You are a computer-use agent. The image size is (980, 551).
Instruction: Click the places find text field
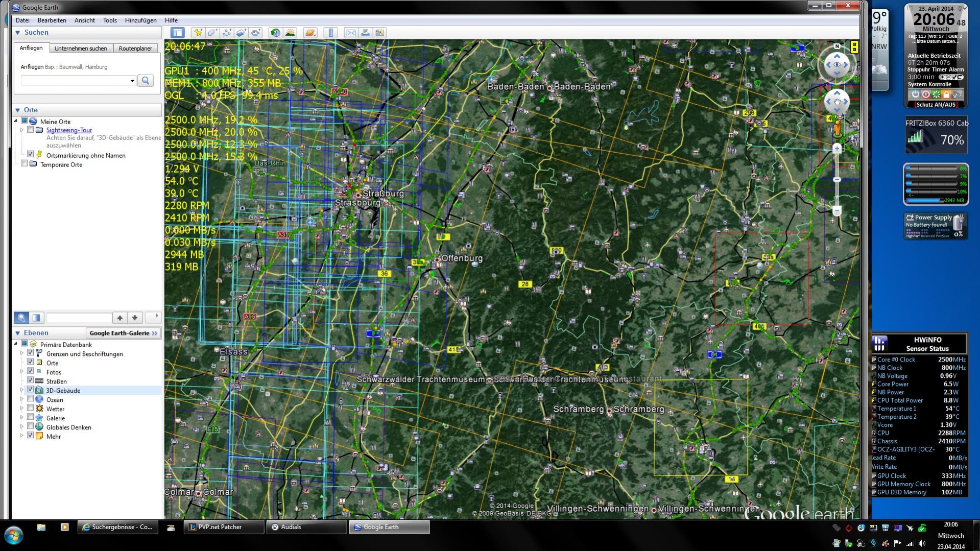pyautogui.click(x=79, y=318)
